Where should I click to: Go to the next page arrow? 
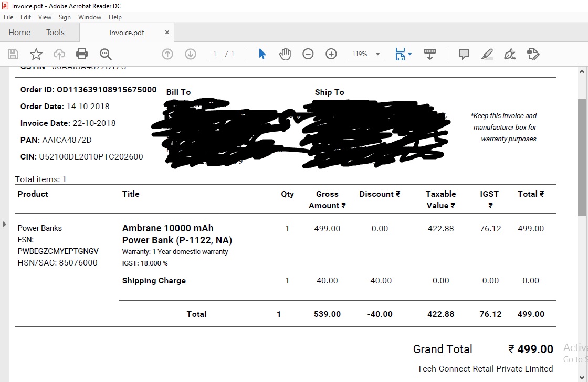191,54
